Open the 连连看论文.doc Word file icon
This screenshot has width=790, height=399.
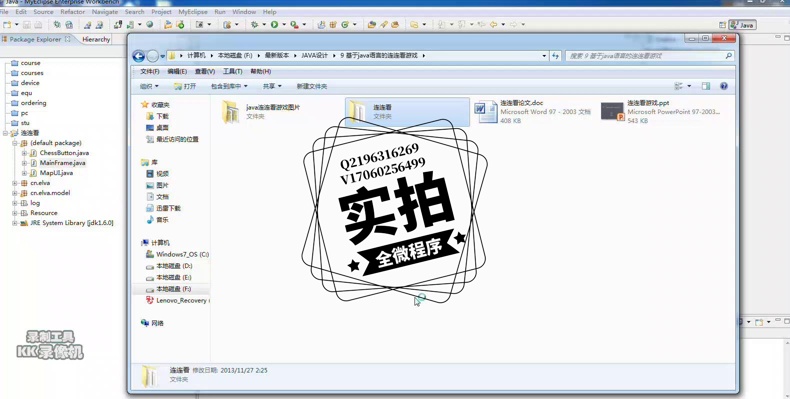(x=486, y=111)
